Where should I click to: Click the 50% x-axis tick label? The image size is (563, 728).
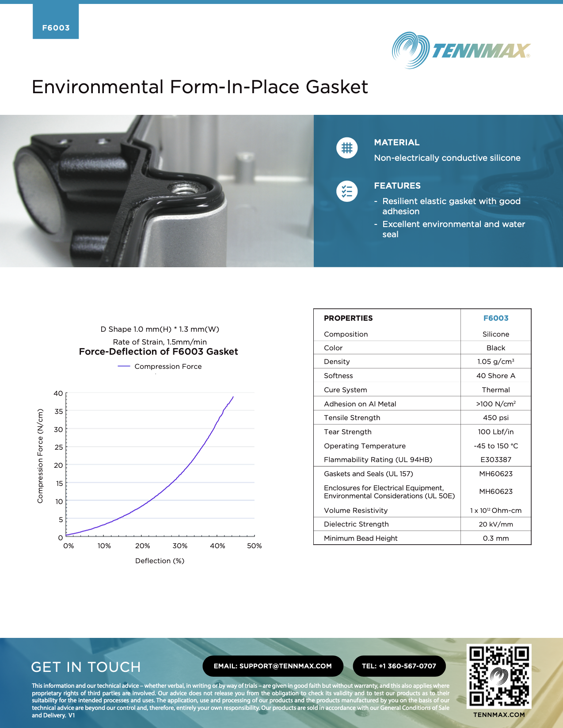coord(255,546)
